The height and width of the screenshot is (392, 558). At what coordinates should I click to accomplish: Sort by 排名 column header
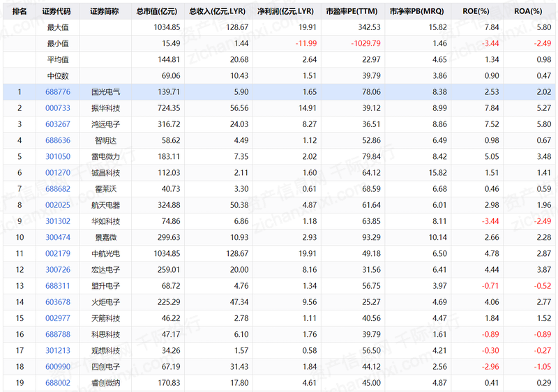[20, 11]
